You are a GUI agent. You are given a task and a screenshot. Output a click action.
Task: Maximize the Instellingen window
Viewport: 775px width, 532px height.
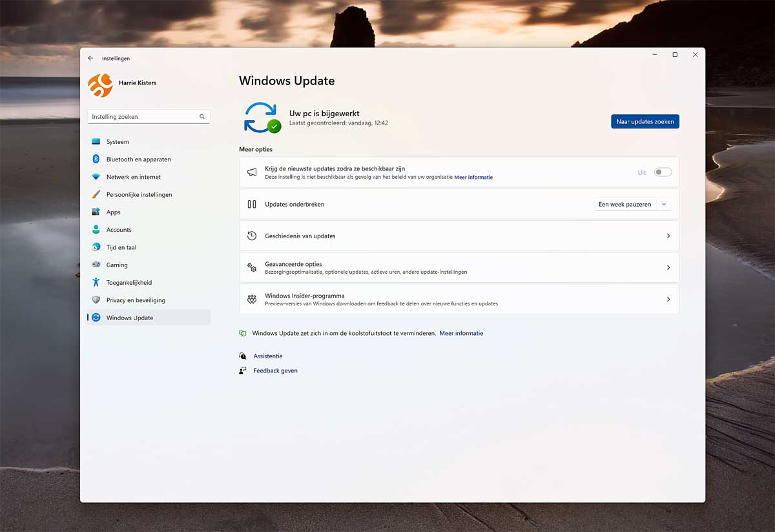coord(675,55)
